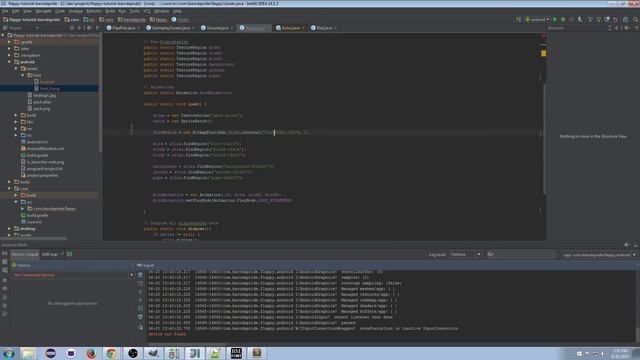Close the Ground.java tab

[x=231, y=28]
